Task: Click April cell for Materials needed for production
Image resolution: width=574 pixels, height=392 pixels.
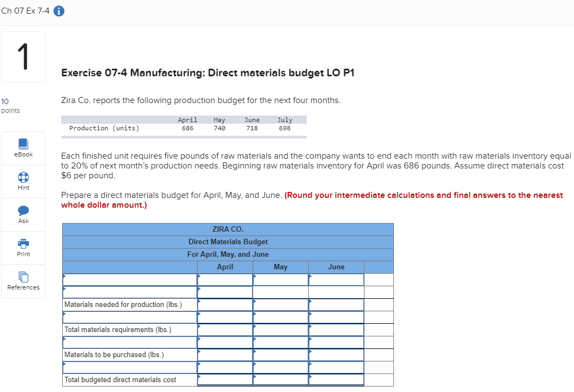Action: 225,305
